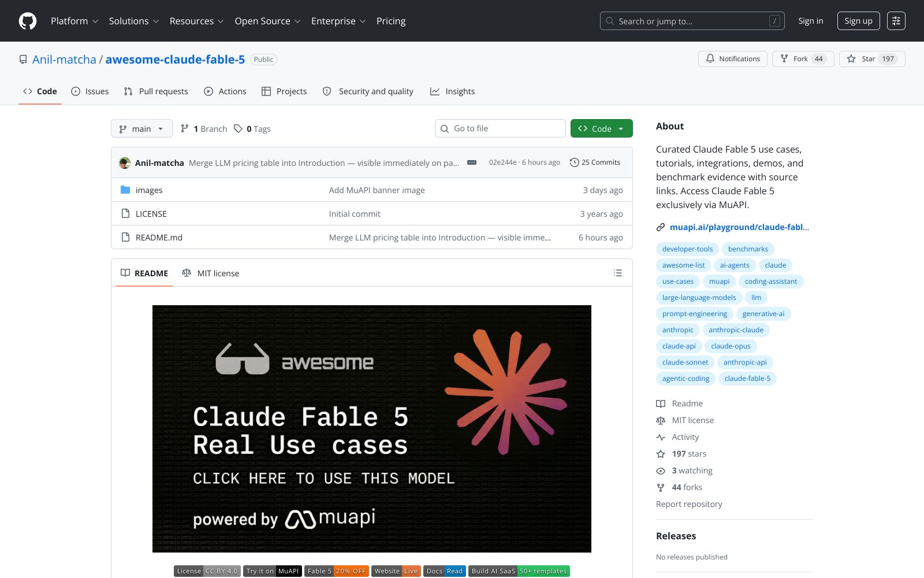Open the README outline list icon
The image size is (924, 578).
point(618,273)
